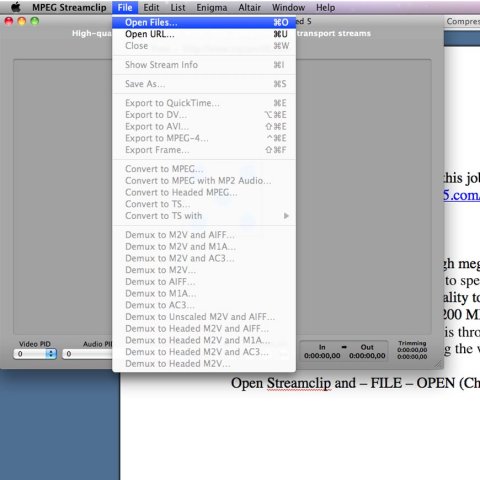The height and width of the screenshot is (480, 480).
Task: Click Convert to Headed MPEG… entry
Action: point(204,192)
